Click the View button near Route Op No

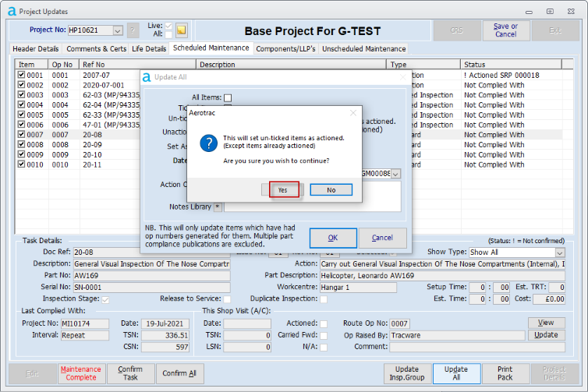pyautogui.click(x=546, y=323)
